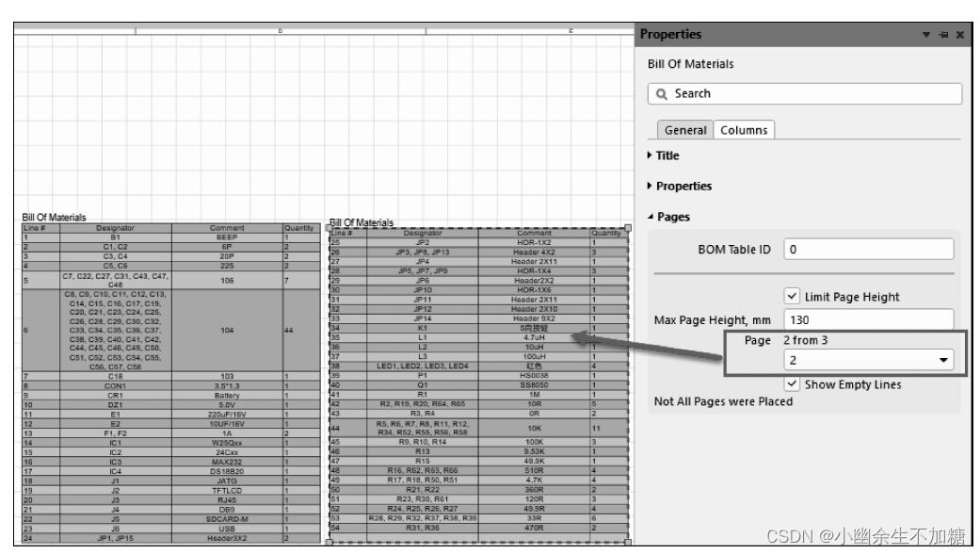980x554 pixels.
Task: Click the 'Bill Of Materials' heading in Properties
Action: coord(691,64)
